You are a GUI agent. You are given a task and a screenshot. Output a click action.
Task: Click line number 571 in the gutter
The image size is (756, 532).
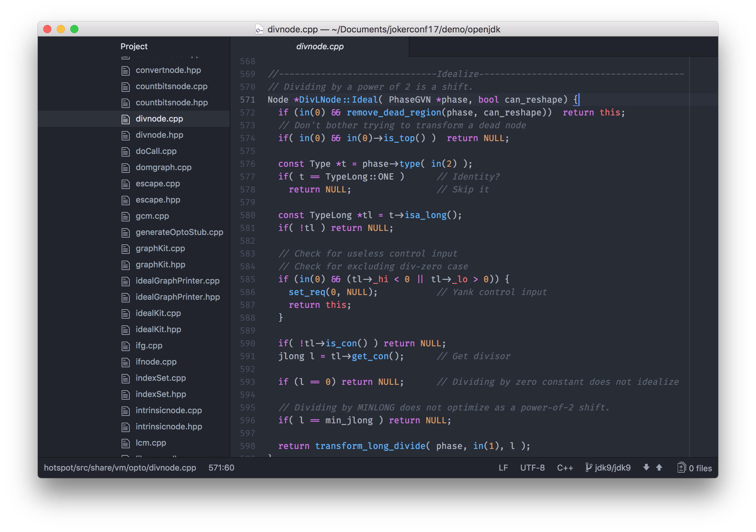(x=247, y=100)
